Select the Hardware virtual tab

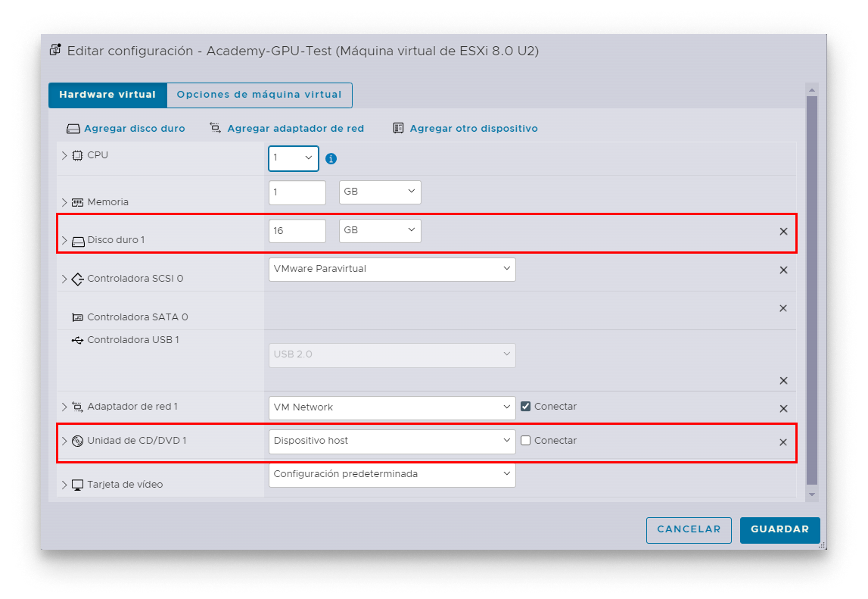click(x=107, y=95)
